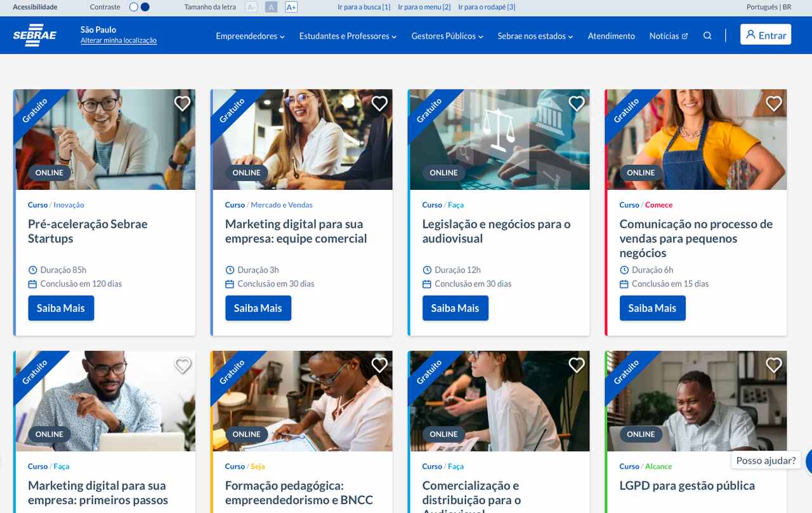Expand Estudantes e Professores menu
This screenshot has width=812, height=513.
click(x=348, y=36)
